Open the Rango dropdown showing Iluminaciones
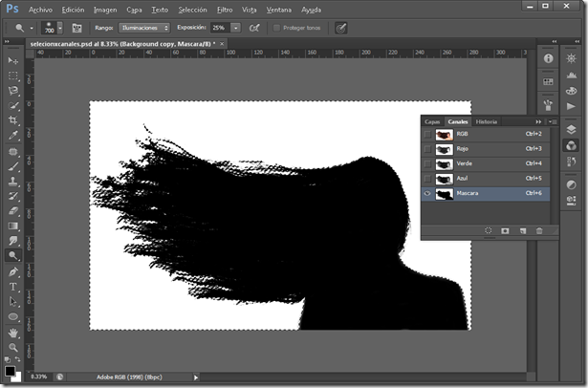The width and height of the screenshot is (588, 388). point(144,28)
